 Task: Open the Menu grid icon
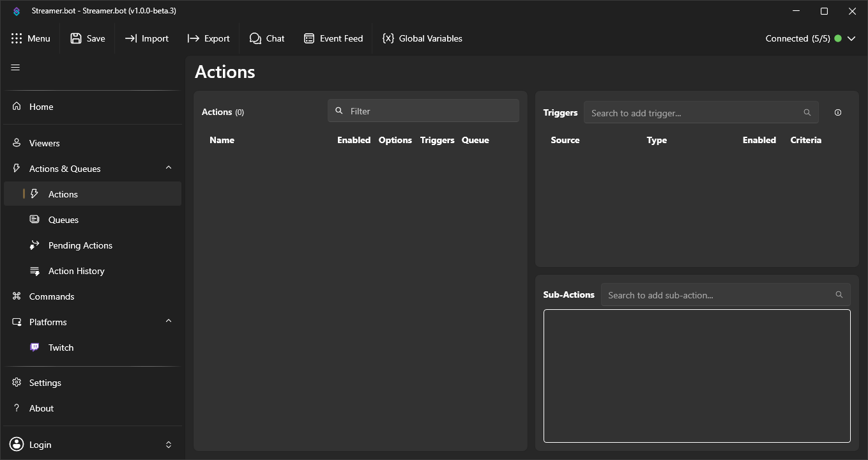(x=17, y=38)
